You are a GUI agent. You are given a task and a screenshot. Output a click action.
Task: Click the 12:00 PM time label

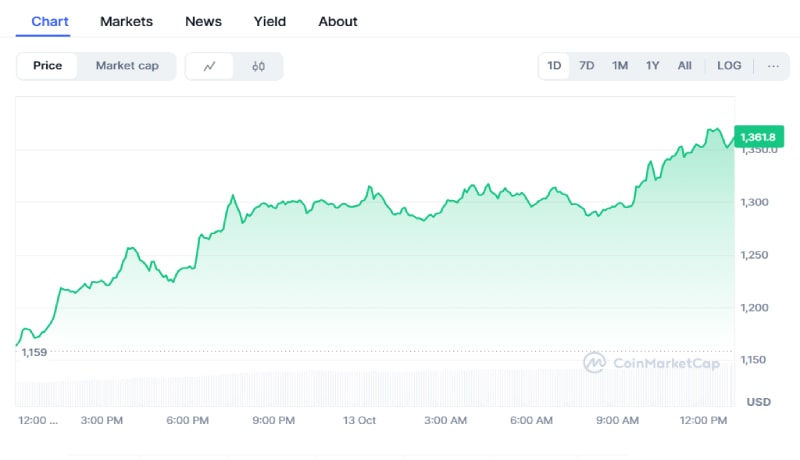coord(703,420)
